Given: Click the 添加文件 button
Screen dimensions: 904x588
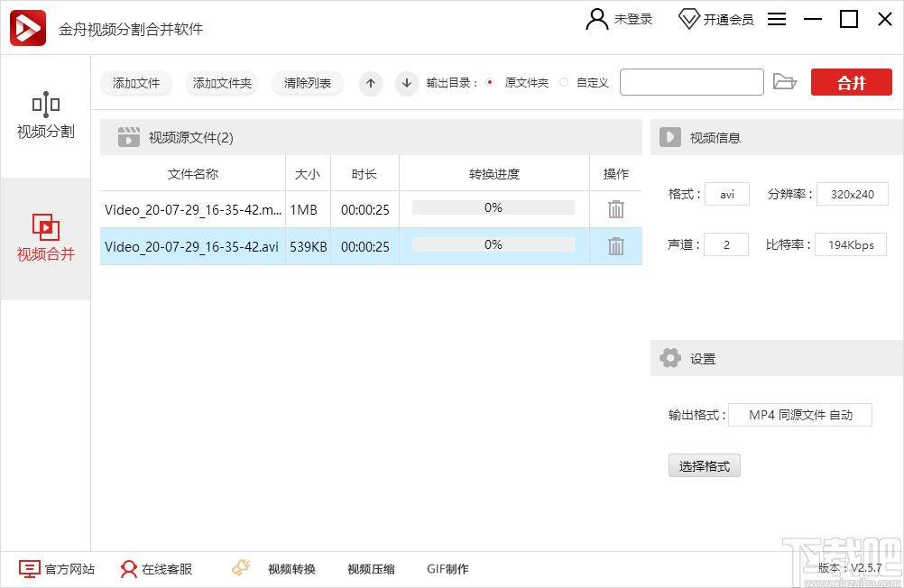Looking at the screenshot, I should 136,83.
